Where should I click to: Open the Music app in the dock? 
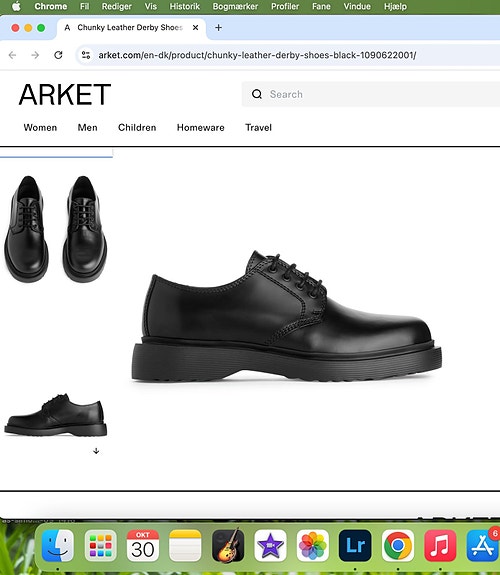coord(440,546)
